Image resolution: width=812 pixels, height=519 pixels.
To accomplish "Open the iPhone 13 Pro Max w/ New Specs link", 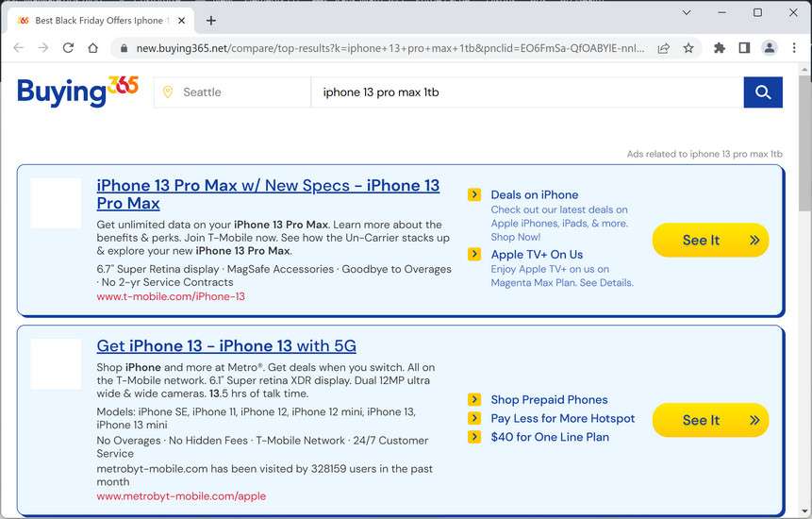I will click(x=268, y=194).
